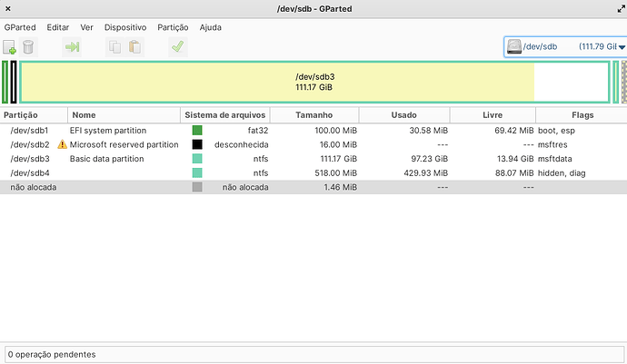Click the msftres flags cell
The height and width of the screenshot is (364, 627).
tap(552, 144)
